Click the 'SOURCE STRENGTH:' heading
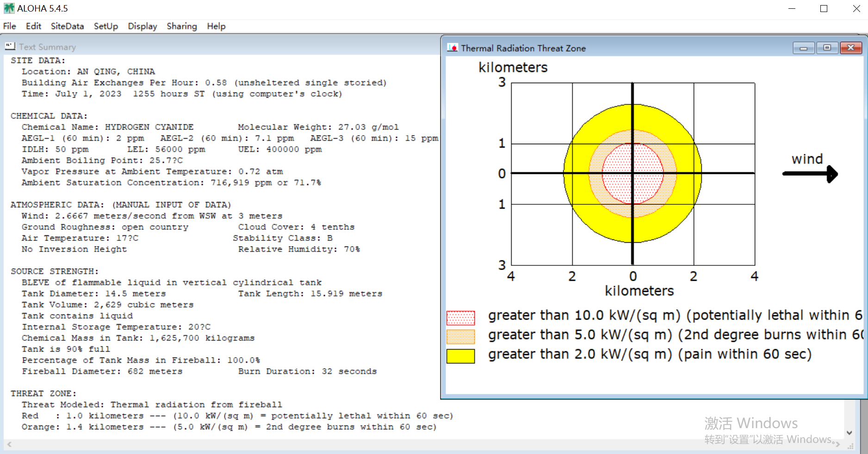868x454 pixels. point(55,271)
